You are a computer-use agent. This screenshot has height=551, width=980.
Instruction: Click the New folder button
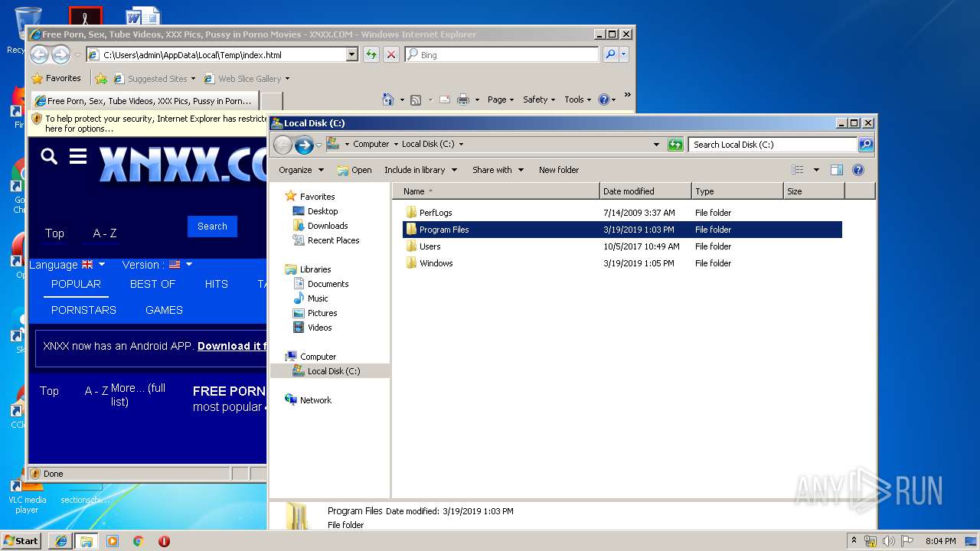559,170
